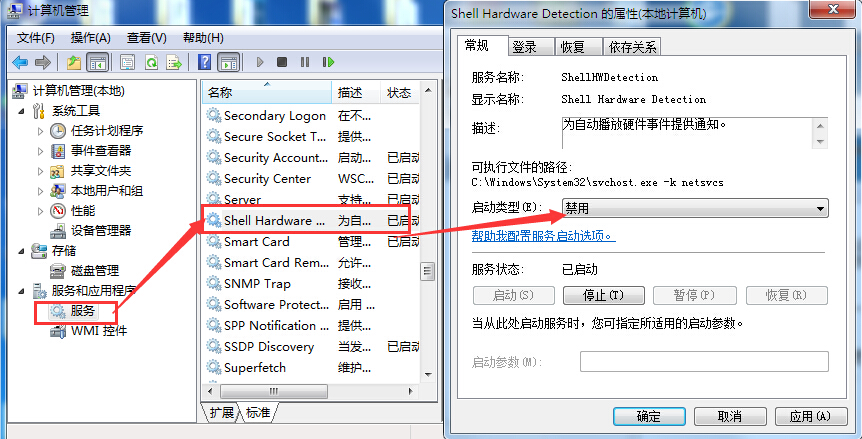Image resolution: width=862 pixels, height=439 pixels.
Task: Click the 帮助我配置服务启动选项 link
Action: click(543, 236)
